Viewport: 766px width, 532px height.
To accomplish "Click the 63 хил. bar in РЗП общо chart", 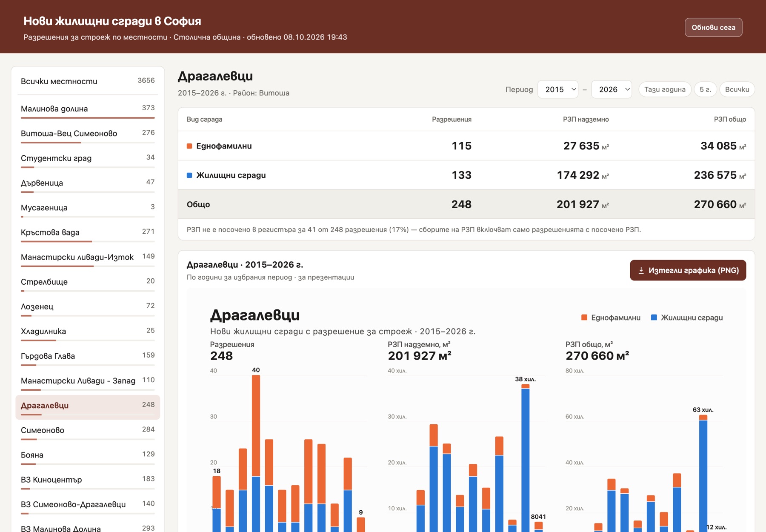I will pyautogui.click(x=703, y=473).
